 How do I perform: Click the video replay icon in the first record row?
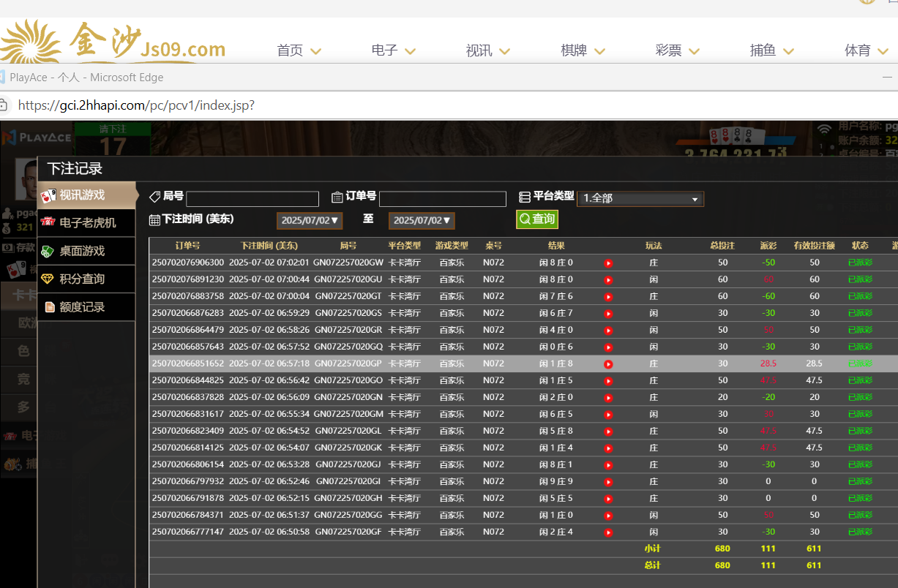point(608,263)
